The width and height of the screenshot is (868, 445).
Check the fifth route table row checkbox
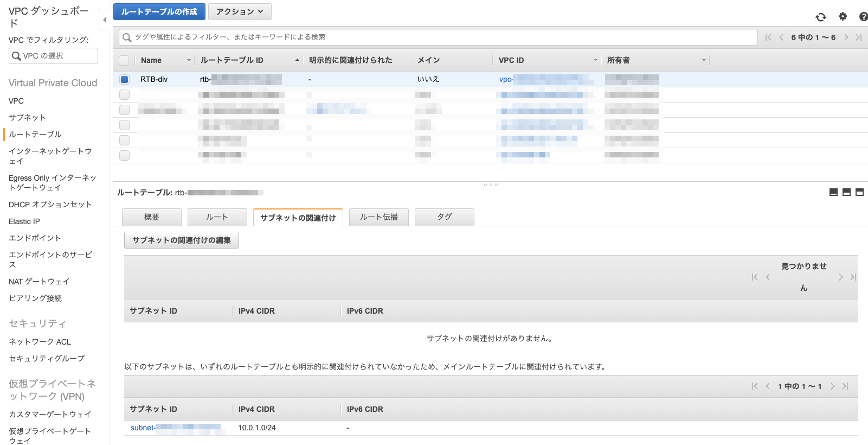pyautogui.click(x=124, y=140)
